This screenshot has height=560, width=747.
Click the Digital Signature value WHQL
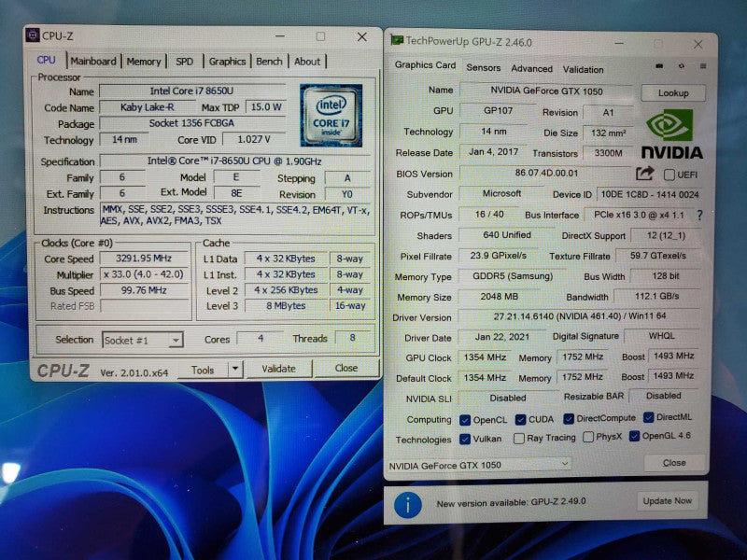(x=662, y=336)
